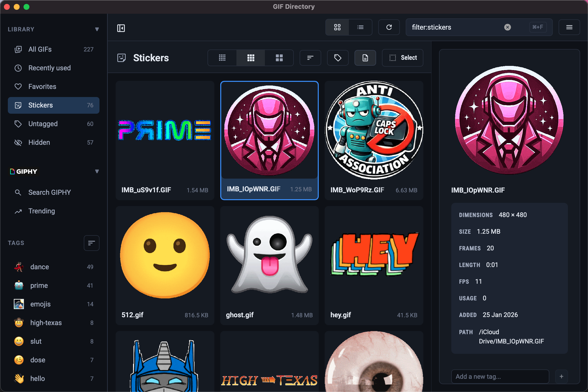The width and height of the screenshot is (588, 392).
Task: Click the file path /iCloud Drive/IMB_IOpWNR.GIF
Action: (x=511, y=336)
